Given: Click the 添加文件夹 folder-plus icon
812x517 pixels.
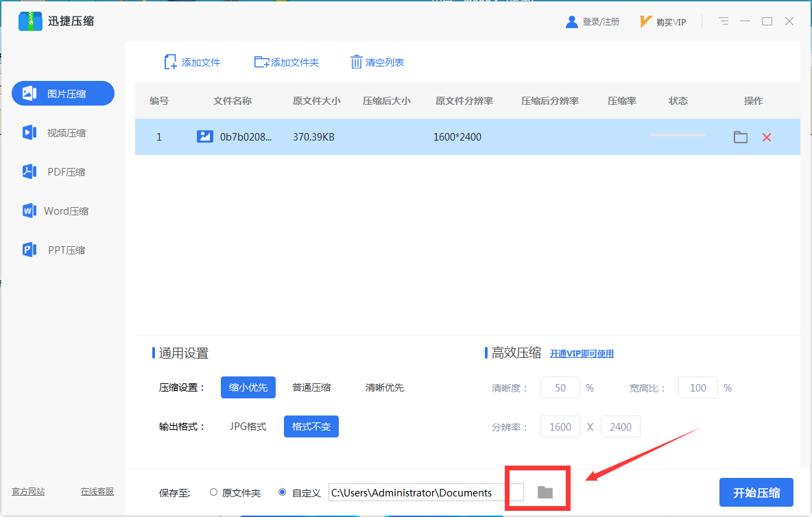Looking at the screenshot, I should click(261, 62).
